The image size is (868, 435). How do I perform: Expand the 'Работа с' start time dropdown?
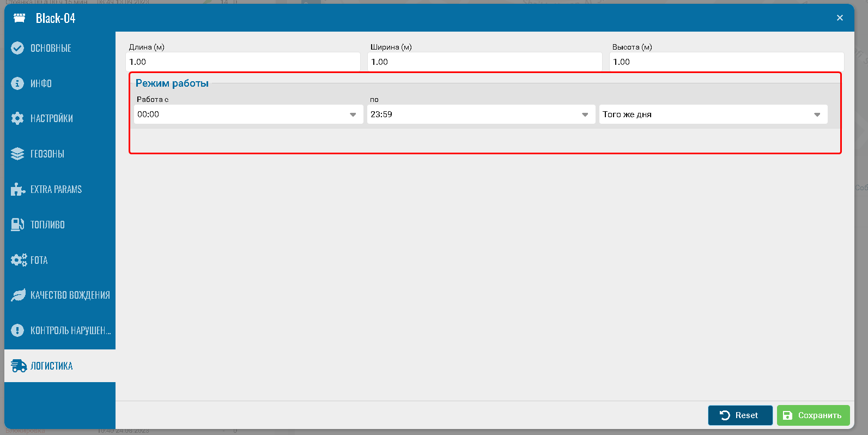[353, 114]
